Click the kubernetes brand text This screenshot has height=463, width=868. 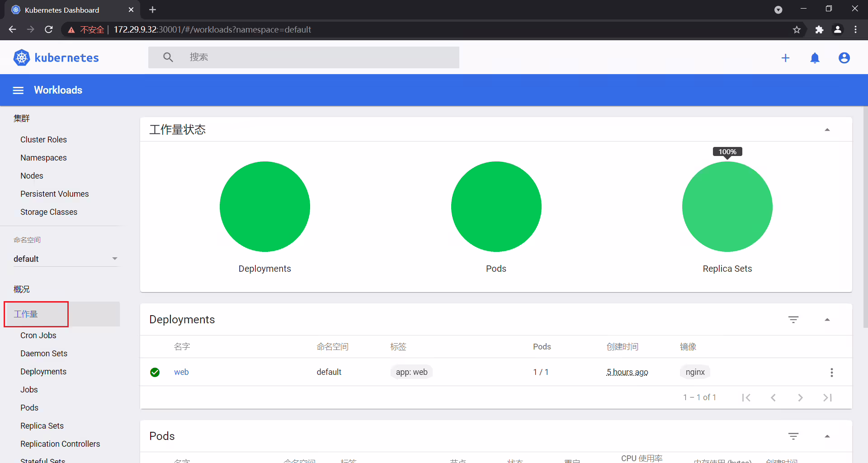(x=66, y=58)
